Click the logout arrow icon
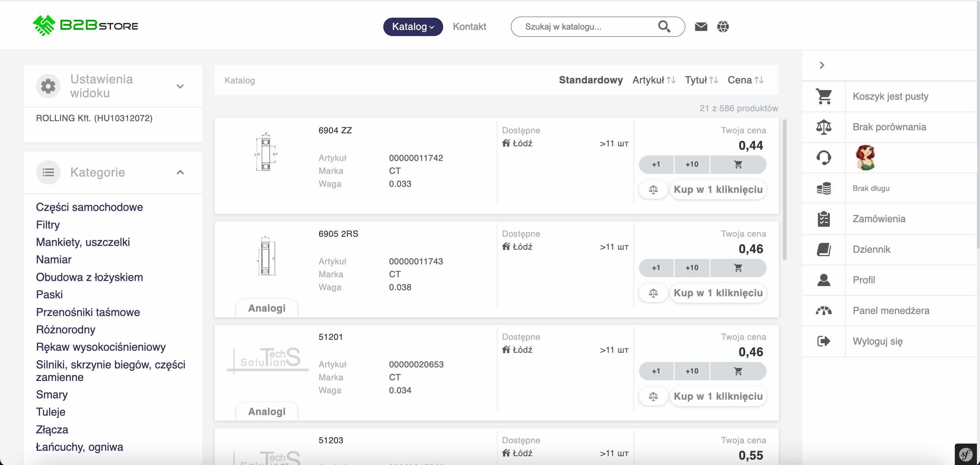Screen dimensions: 980x465 824,341
